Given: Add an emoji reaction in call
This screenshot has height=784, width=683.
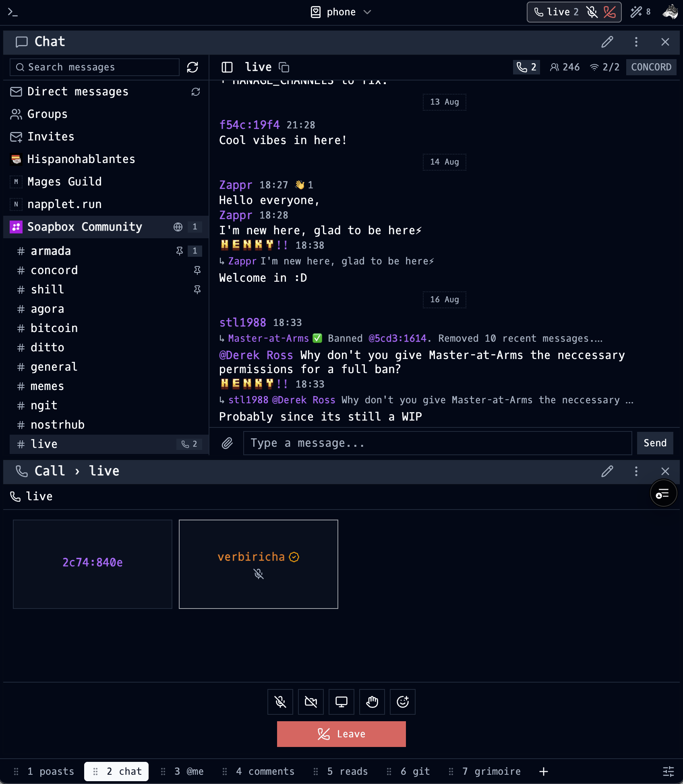Looking at the screenshot, I should (x=403, y=702).
